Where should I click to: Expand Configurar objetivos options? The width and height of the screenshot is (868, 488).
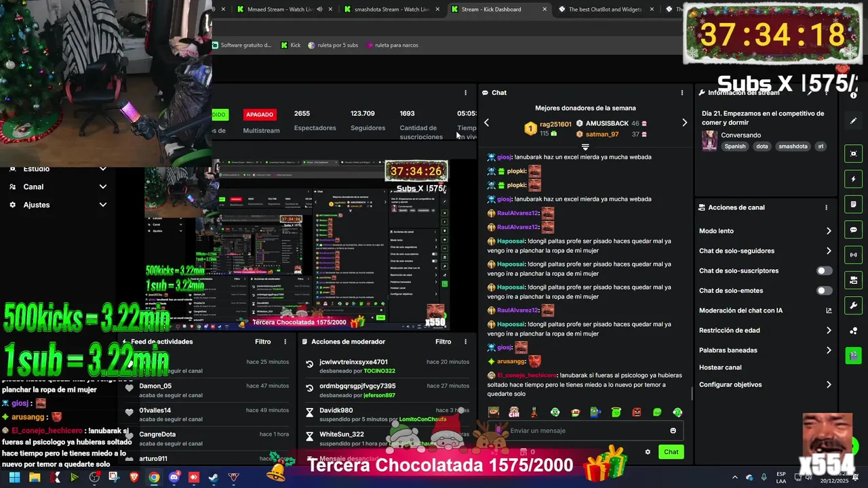tap(829, 385)
